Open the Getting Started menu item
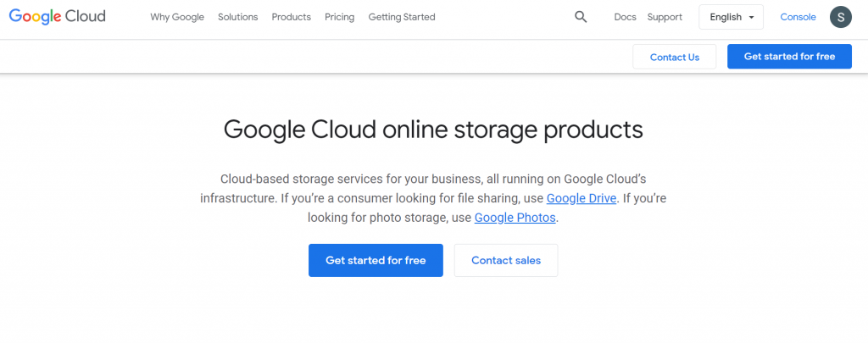Image resolution: width=868 pixels, height=343 pixels. click(x=402, y=17)
